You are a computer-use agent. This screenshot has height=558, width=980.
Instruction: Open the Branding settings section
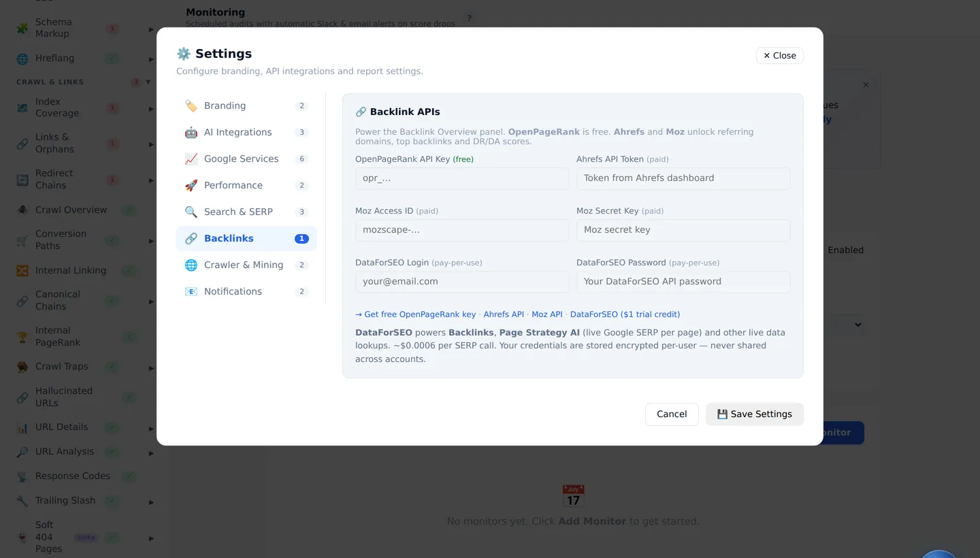[246, 105]
